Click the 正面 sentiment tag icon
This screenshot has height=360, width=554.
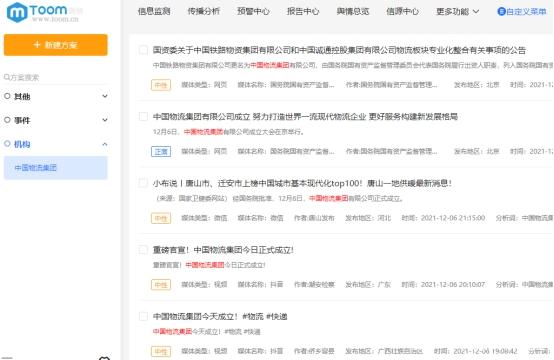point(161,152)
